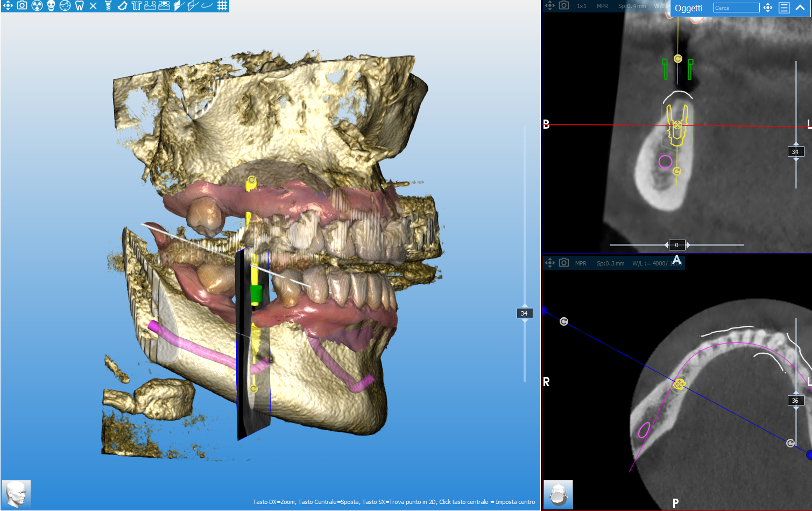This screenshot has height=511, width=812.
Task: Click the W/L 4000 window level label
Action: [x=650, y=263]
